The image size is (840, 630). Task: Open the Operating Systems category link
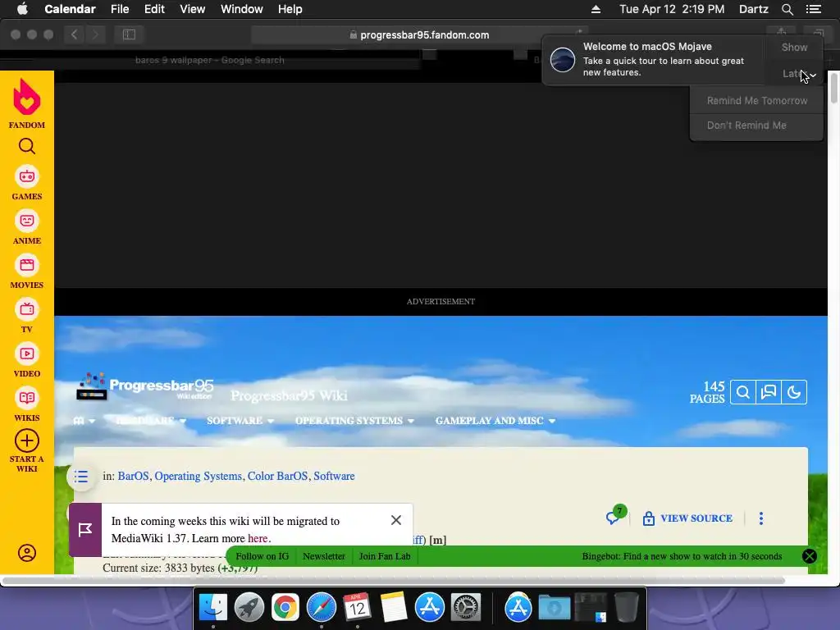tap(199, 476)
